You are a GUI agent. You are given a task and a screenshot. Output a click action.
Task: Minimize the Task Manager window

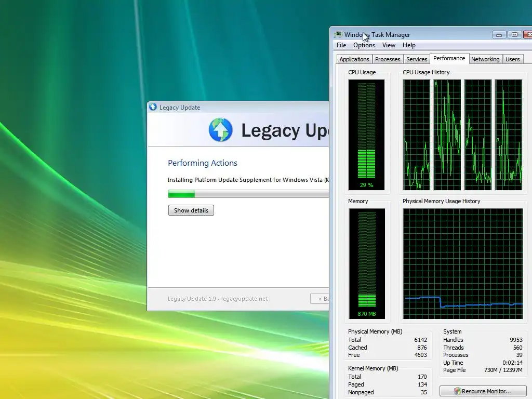coord(499,35)
